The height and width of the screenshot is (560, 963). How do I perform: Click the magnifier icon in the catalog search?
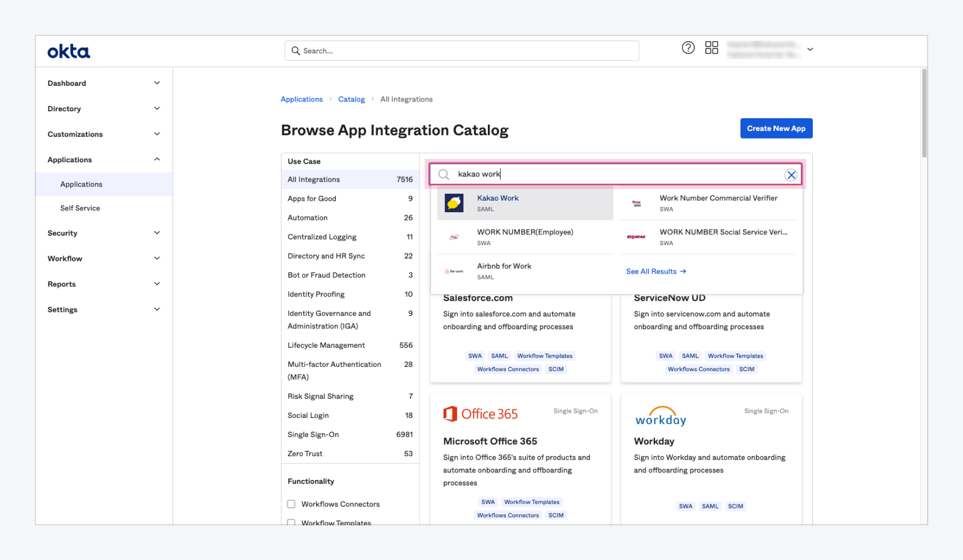pos(444,174)
